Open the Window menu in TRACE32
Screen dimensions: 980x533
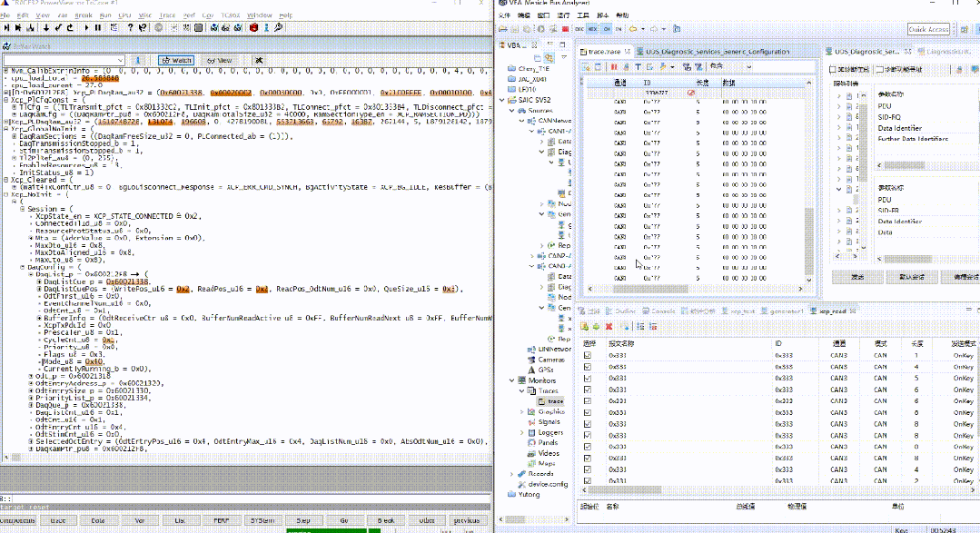point(260,15)
